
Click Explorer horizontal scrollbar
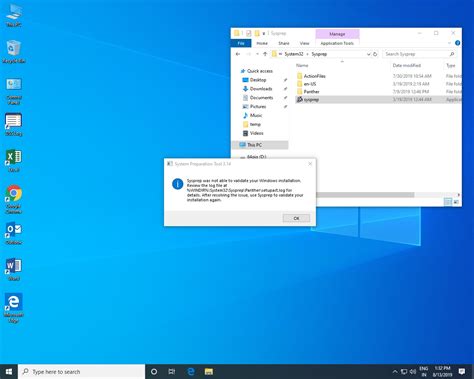(365, 195)
